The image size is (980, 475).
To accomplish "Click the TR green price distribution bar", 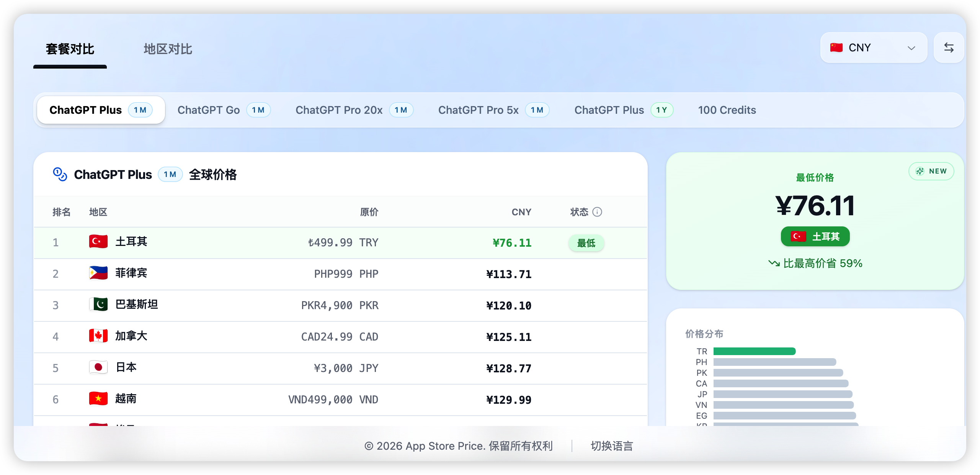I will point(754,351).
